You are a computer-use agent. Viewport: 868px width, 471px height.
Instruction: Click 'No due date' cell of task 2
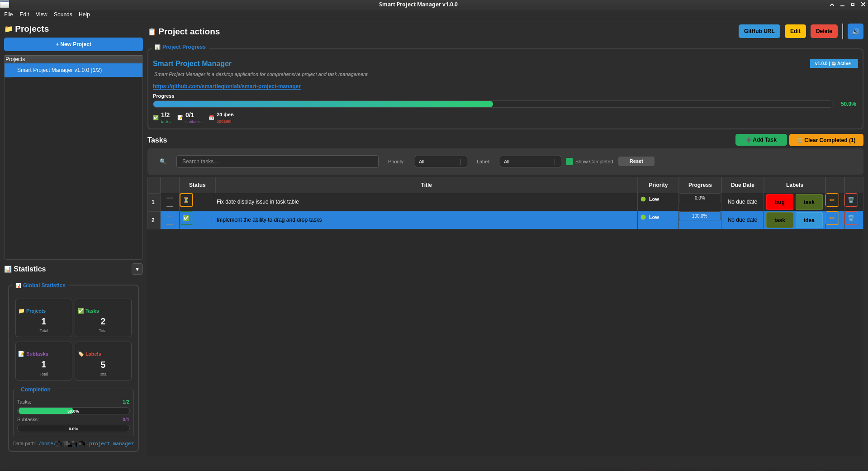(742, 220)
